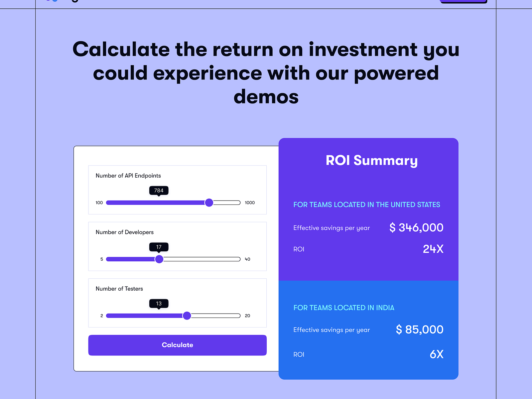Click the 100 minimum endpoints label
Viewport: 532px width, 399px height.
99,202
